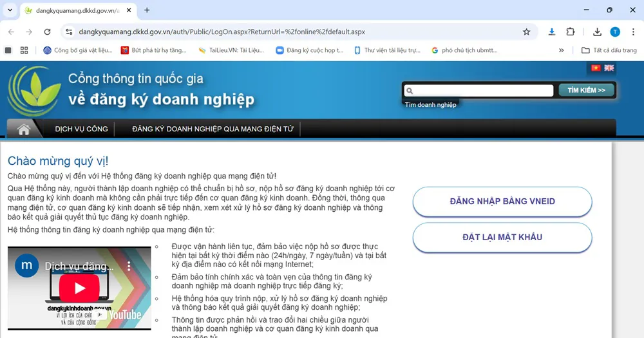Reload the page
This screenshot has width=644, height=338.
pos(47,32)
